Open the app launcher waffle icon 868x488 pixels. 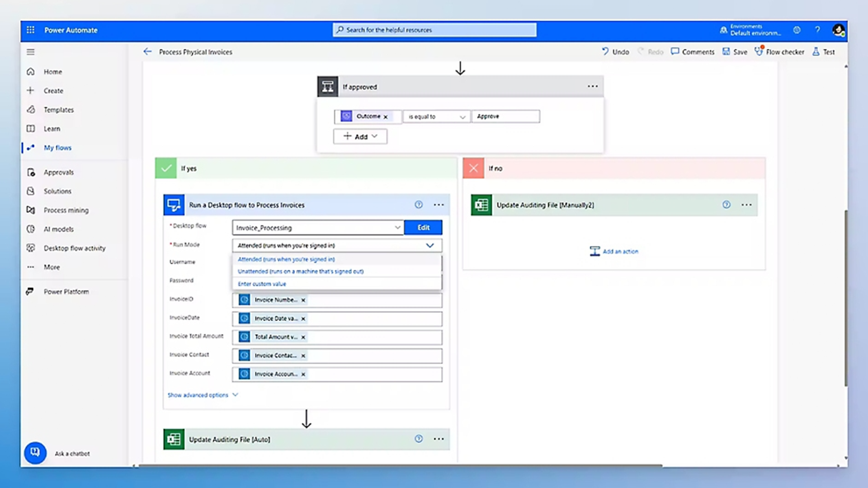pyautogui.click(x=30, y=30)
